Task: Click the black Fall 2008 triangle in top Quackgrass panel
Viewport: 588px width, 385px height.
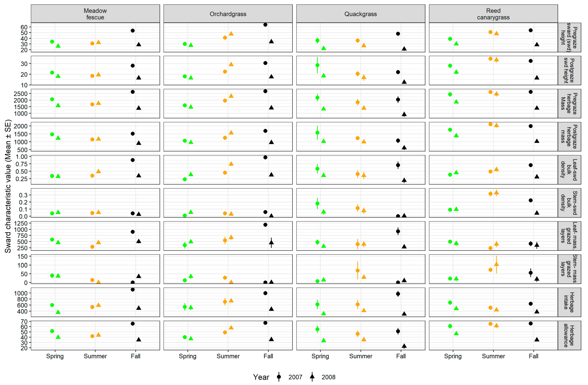Action: (x=404, y=49)
